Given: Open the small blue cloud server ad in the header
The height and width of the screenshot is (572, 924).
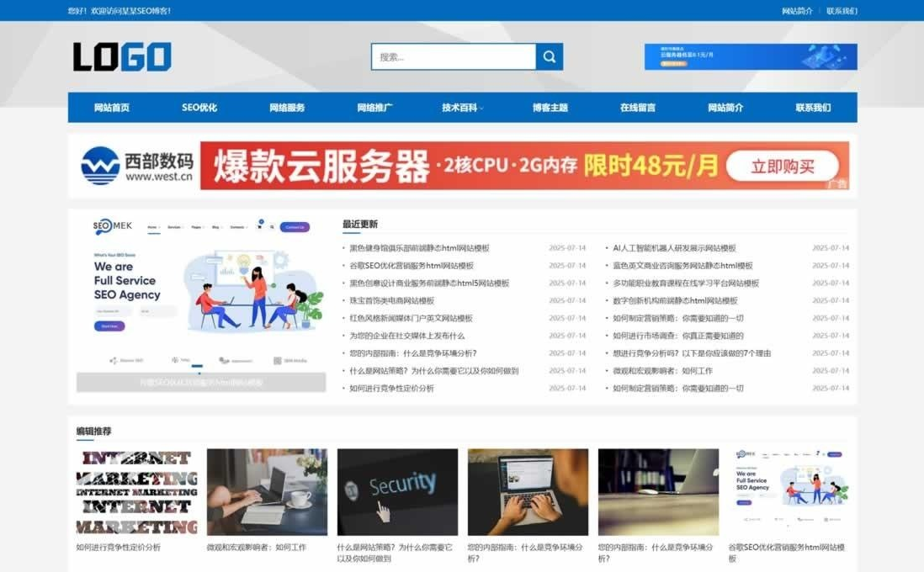Looking at the screenshot, I should coord(751,56).
